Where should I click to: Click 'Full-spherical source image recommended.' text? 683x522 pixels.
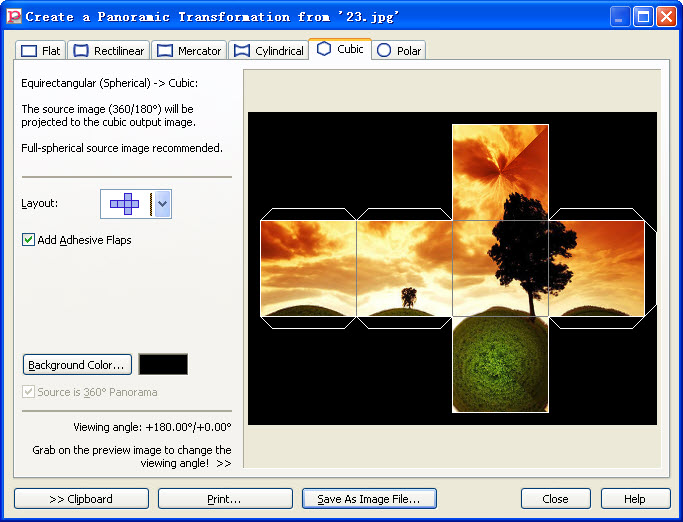[x=122, y=148]
